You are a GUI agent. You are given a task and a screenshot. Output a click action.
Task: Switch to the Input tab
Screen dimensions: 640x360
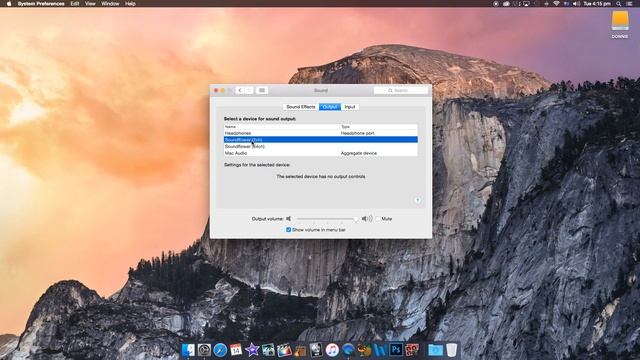tap(350, 107)
